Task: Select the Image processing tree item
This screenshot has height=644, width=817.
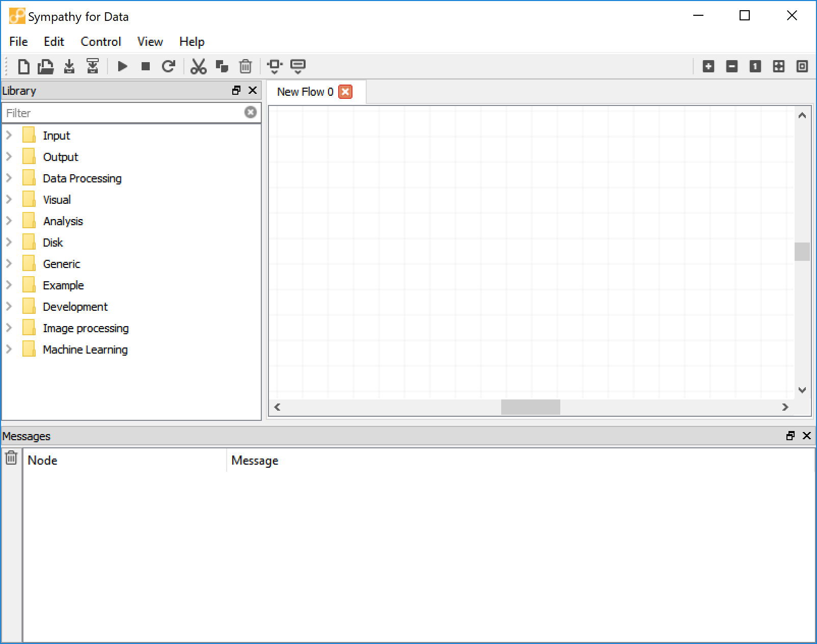Action: [x=86, y=328]
